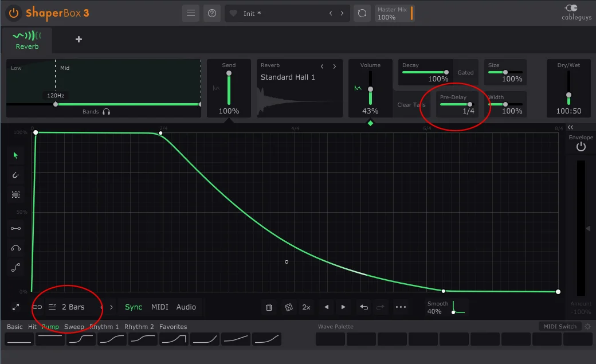Select the arc curve tool
The height and width of the screenshot is (364, 596).
(x=15, y=248)
